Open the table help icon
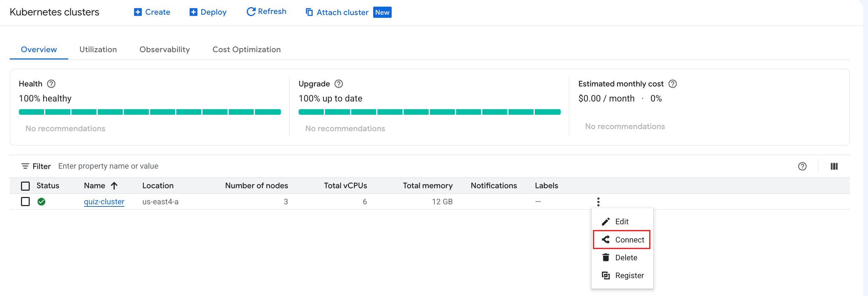 [802, 166]
